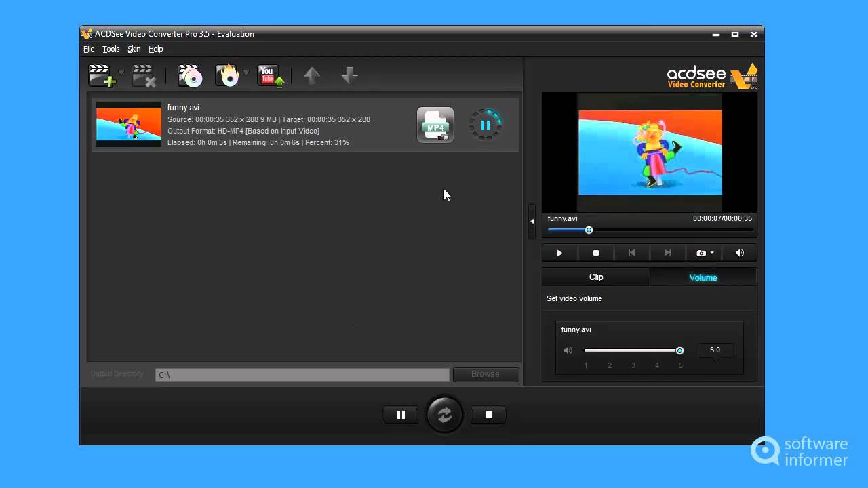This screenshot has height=488, width=868.
Task: Click the MP4 output format icon
Action: (435, 125)
